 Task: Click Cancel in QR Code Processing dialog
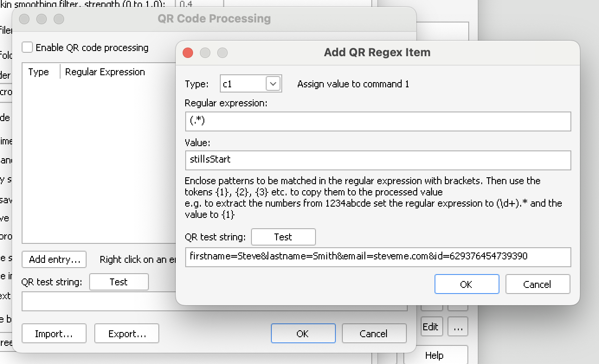pyautogui.click(x=374, y=334)
